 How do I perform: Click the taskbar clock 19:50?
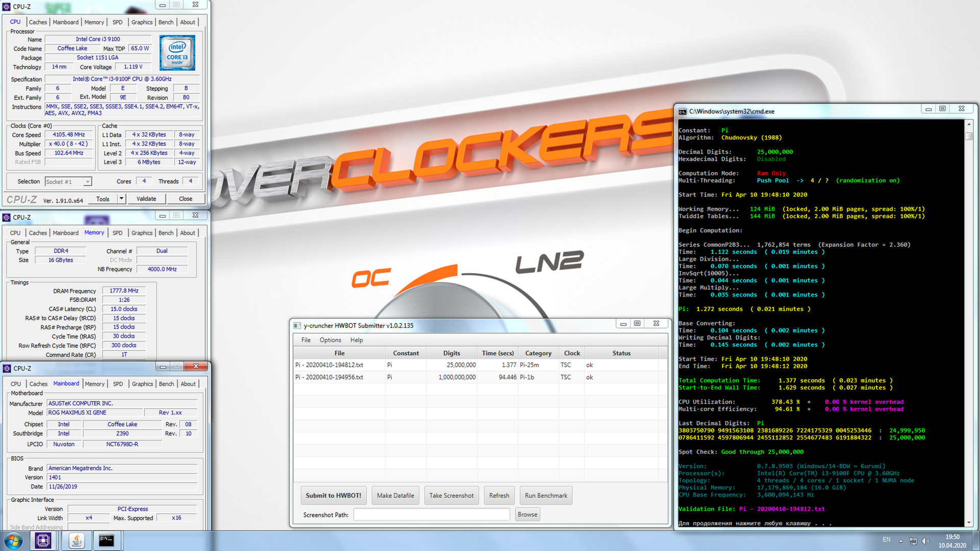pyautogui.click(x=952, y=537)
